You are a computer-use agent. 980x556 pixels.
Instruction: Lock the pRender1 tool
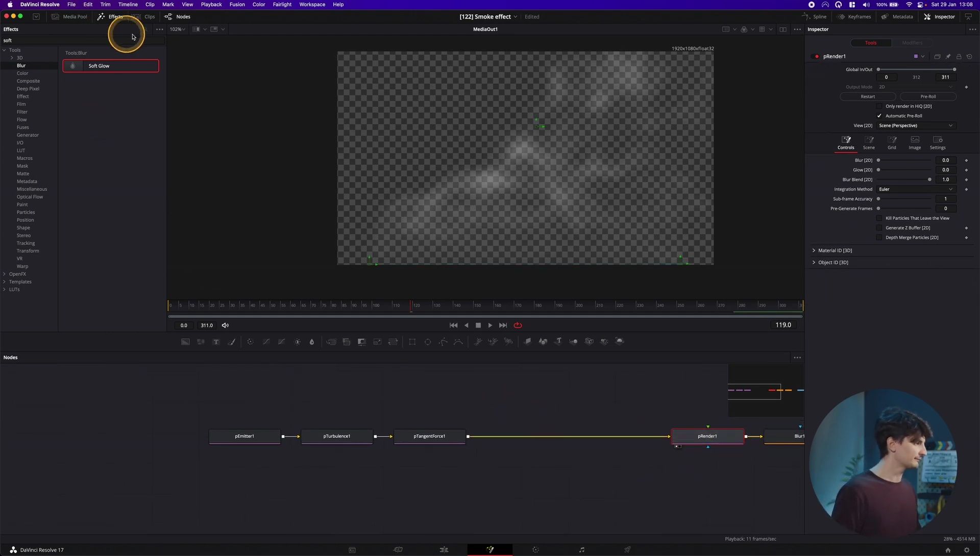tap(959, 57)
